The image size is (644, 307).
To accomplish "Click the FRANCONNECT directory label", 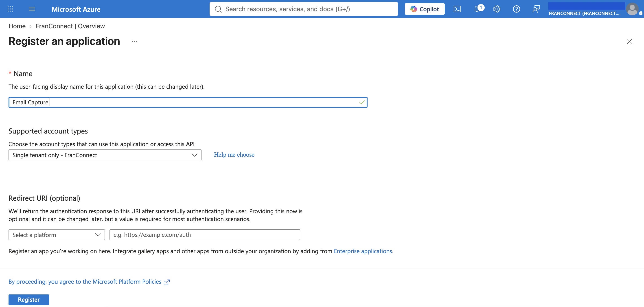I will tap(584, 13).
